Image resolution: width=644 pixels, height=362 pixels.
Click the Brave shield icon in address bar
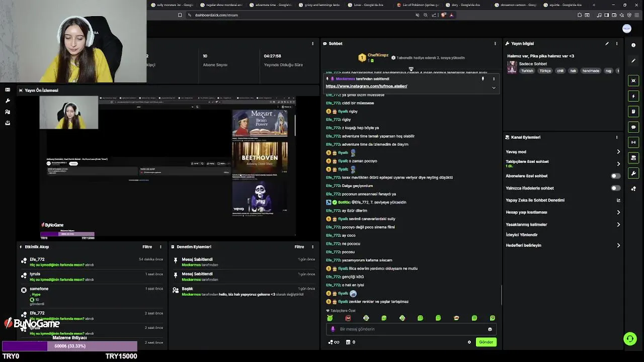pyautogui.click(x=443, y=15)
